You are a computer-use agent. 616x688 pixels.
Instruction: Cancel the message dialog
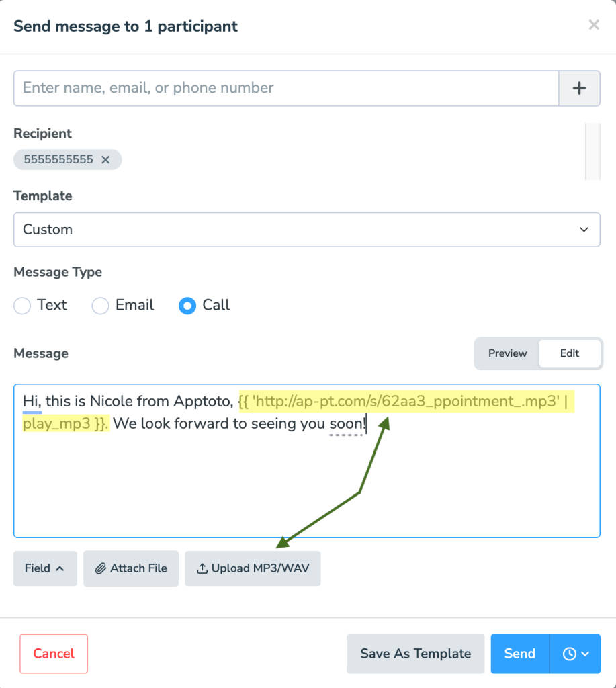click(x=54, y=654)
